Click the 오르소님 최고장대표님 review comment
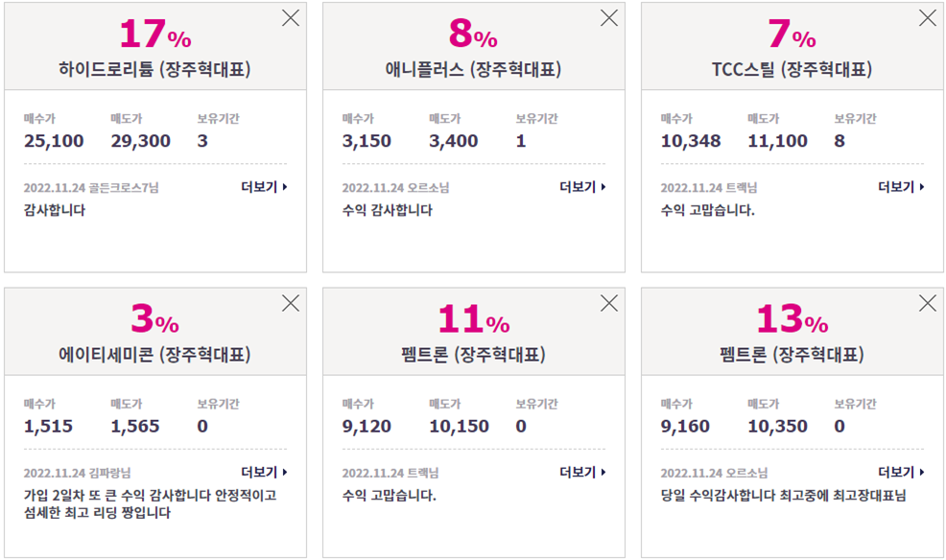The height and width of the screenshot is (560, 946). (x=783, y=496)
